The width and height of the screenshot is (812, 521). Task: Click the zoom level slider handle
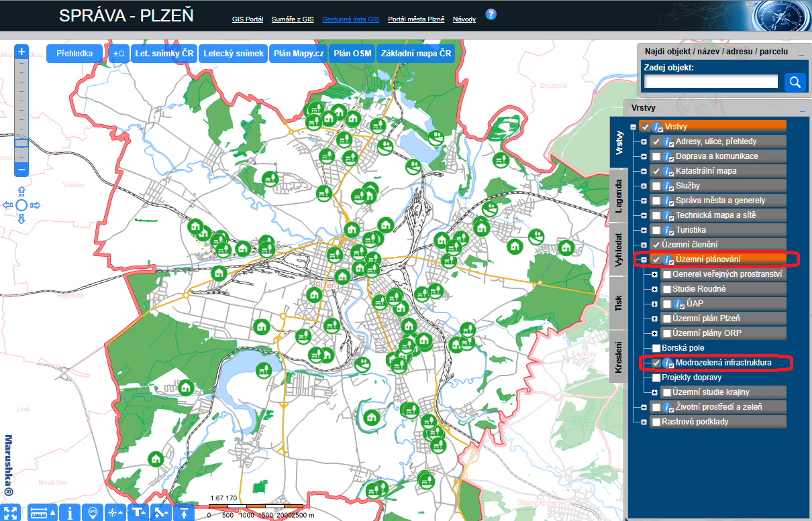21,143
